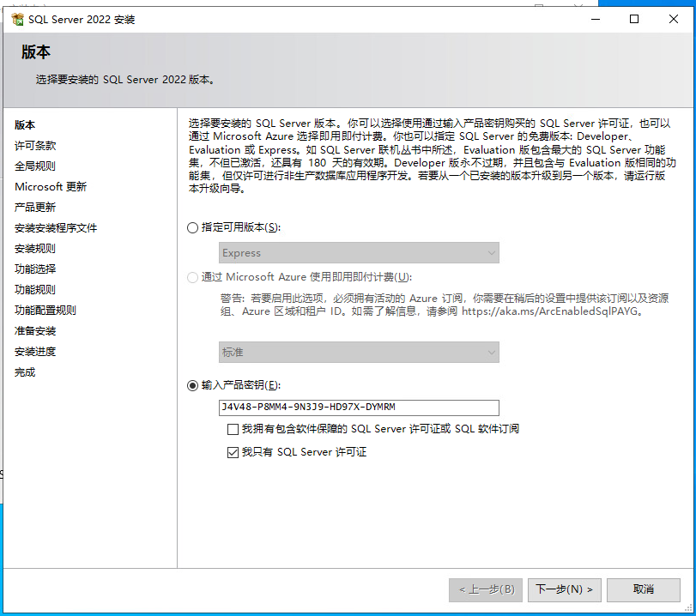The image size is (696, 616).
Task: Click the aka.ms/ArcEnabledSqlPAYG warning text
Action: (x=445, y=305)
